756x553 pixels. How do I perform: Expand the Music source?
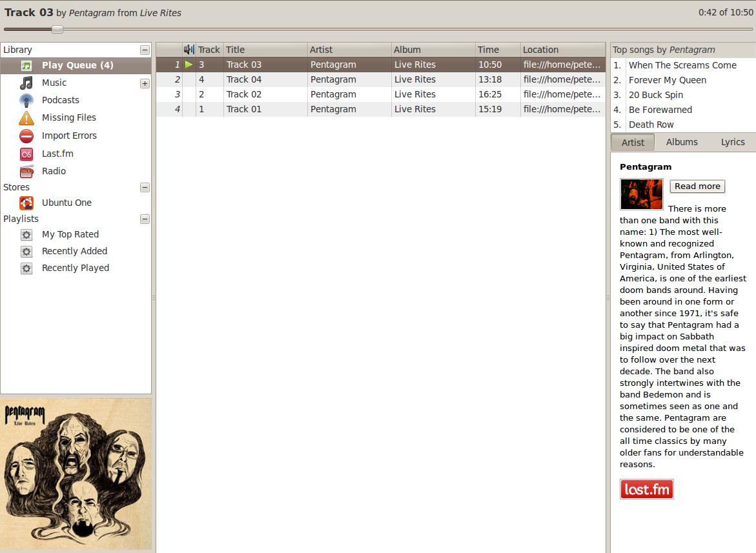pos(145,84)
